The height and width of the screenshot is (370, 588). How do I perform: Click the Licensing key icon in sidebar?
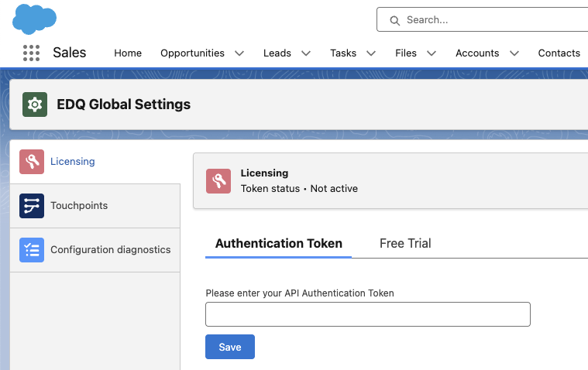point(32,162)
